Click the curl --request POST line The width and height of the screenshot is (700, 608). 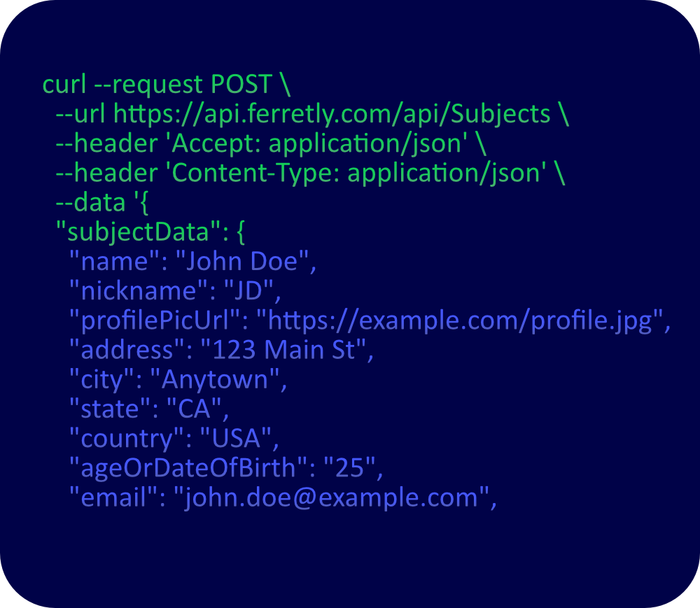tap(166, 84)
